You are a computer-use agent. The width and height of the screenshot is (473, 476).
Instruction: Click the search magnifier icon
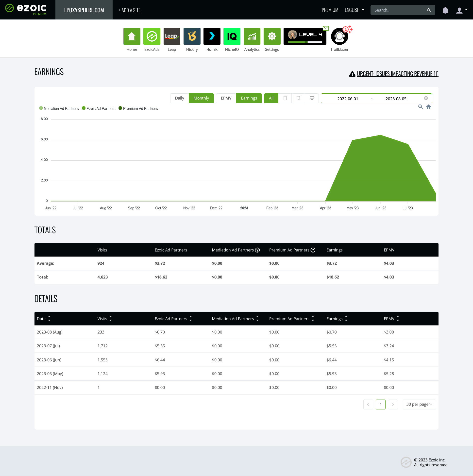(429, 10)
